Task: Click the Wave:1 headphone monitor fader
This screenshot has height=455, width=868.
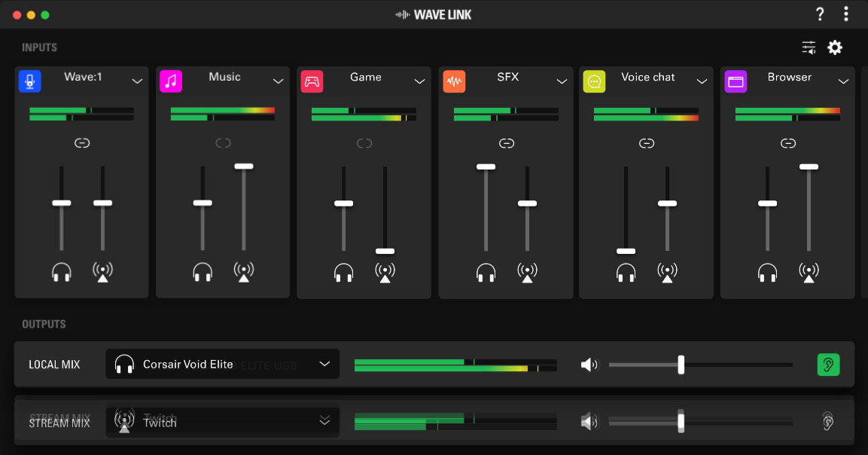Action: 62,203
